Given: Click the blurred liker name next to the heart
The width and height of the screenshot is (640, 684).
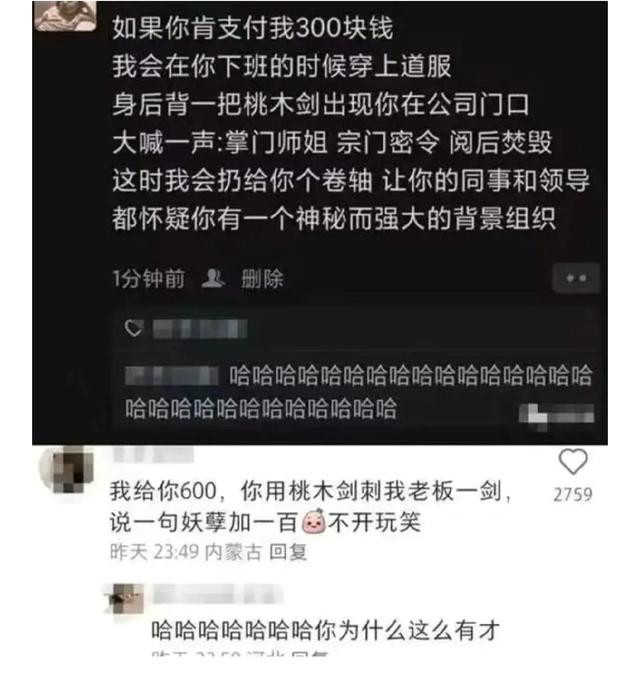Looking at the screenshot, I should (200, 328).
